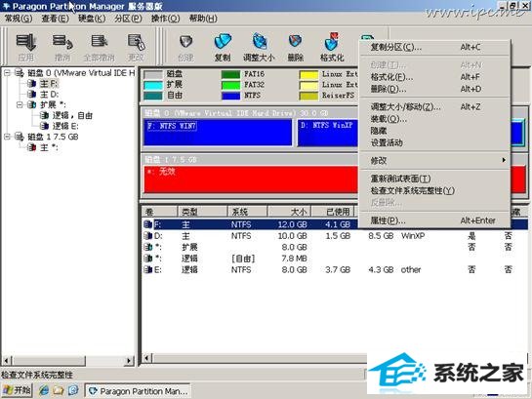532x399 pixels.
Task: Click the 自由 teal legend swatch
Action: click(153, 96)
